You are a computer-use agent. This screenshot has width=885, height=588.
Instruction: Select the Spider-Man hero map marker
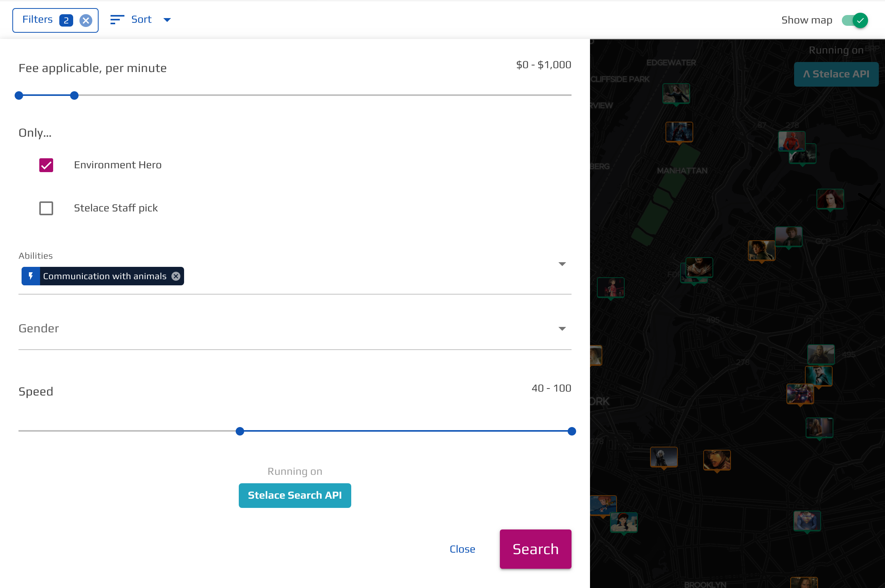(791, 141)
